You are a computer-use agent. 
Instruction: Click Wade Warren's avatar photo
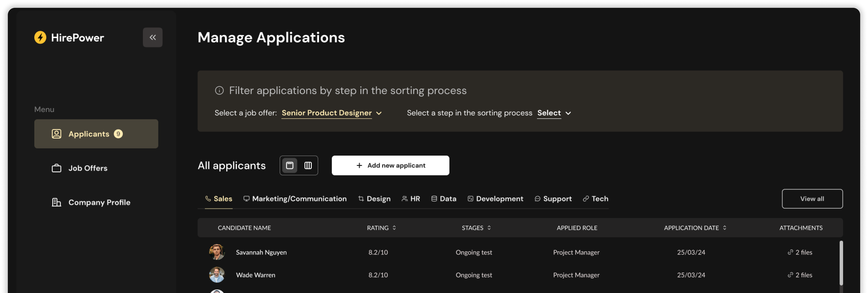click(217, 275)
